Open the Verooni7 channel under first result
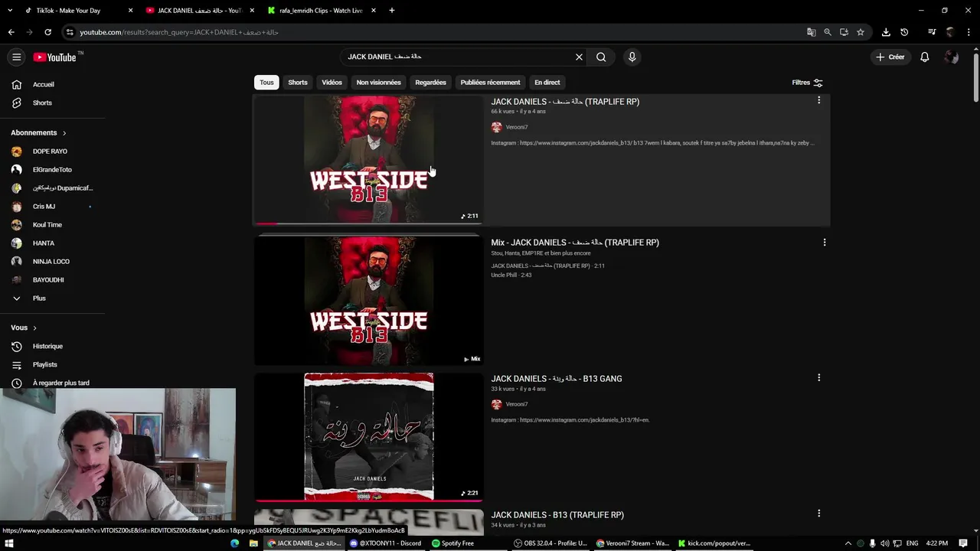 pyautogui.click(x=517, y=127)
